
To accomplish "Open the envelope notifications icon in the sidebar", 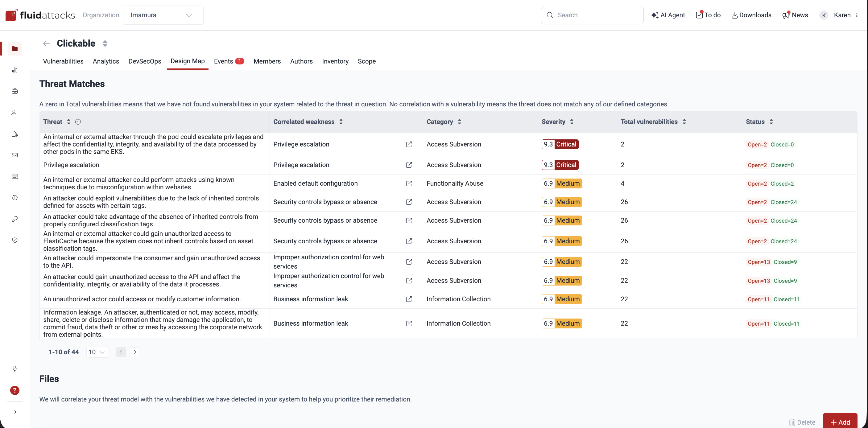I will 15,155.
